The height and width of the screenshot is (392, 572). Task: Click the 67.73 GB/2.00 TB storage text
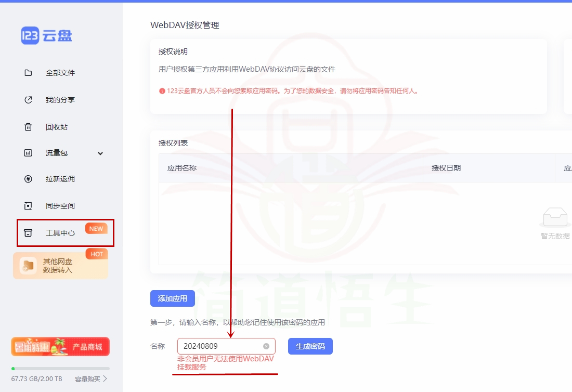tap(36, 379)
